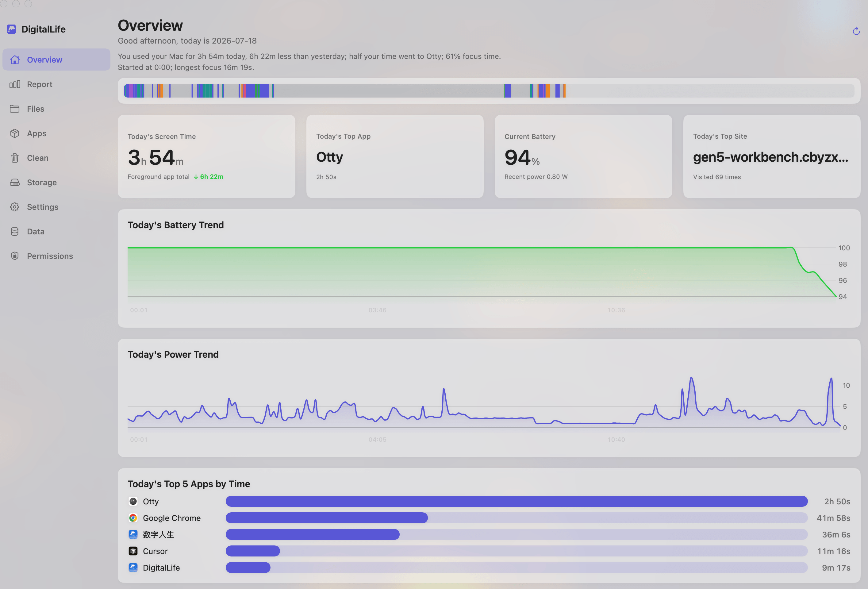
Task: Open the Permissions section label
Action: click(50, 256)
